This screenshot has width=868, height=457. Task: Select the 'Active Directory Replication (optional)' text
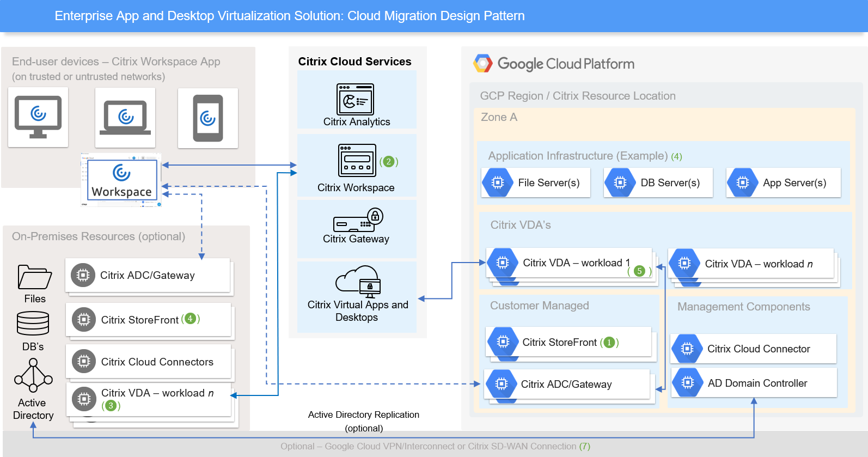point(364,422)
